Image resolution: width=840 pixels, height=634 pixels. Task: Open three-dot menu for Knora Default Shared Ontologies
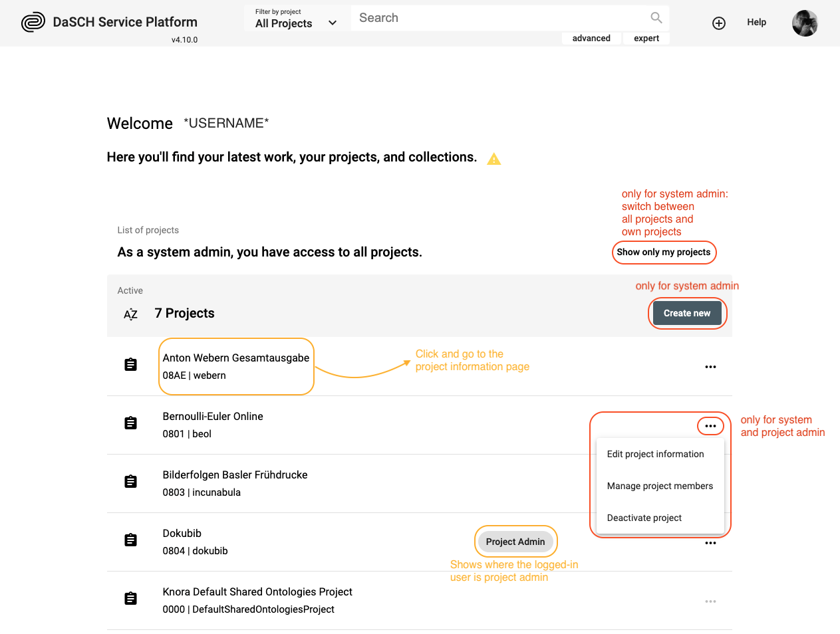tap(710, 601)
